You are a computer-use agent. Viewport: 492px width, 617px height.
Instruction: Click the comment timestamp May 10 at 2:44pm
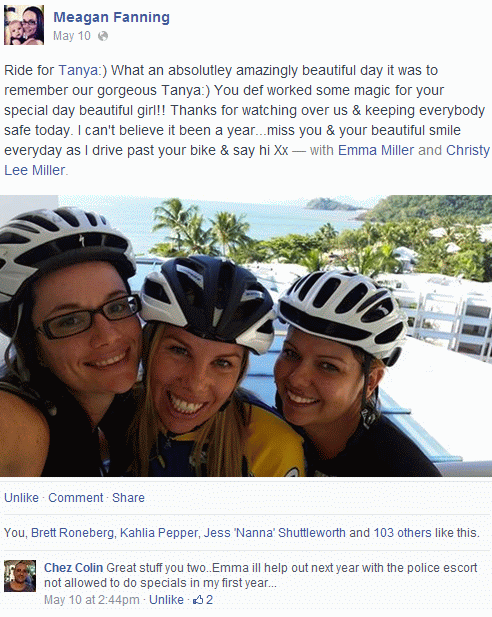click(91, 600)
